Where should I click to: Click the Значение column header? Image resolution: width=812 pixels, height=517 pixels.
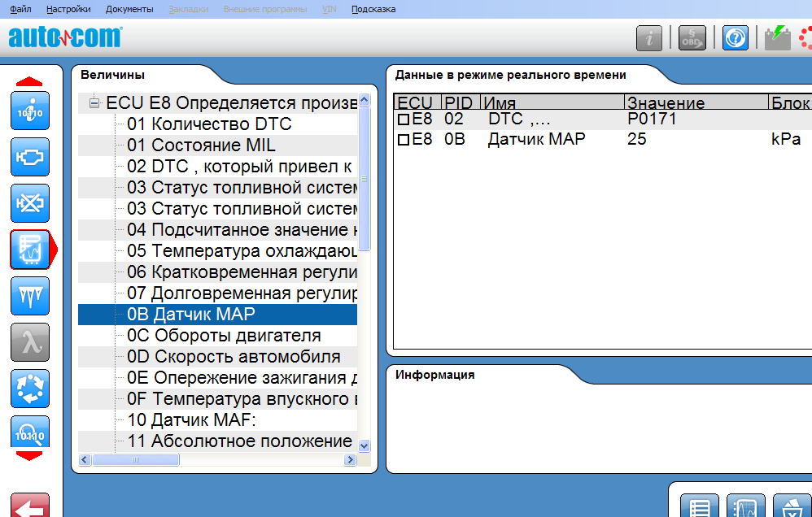pos(666,103)
